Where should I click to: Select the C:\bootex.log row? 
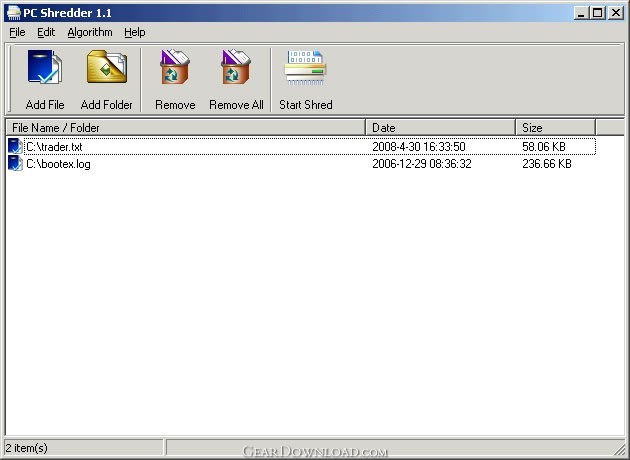[301, 164]
